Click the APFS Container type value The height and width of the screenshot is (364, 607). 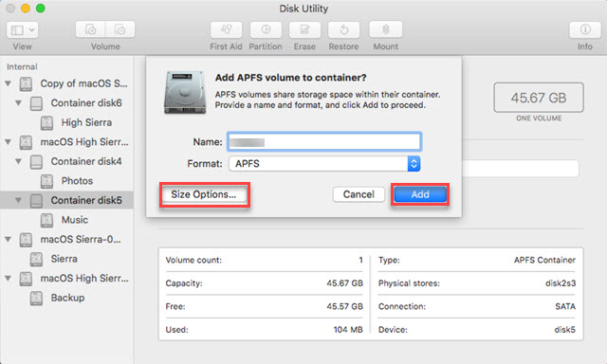point(544,260)
